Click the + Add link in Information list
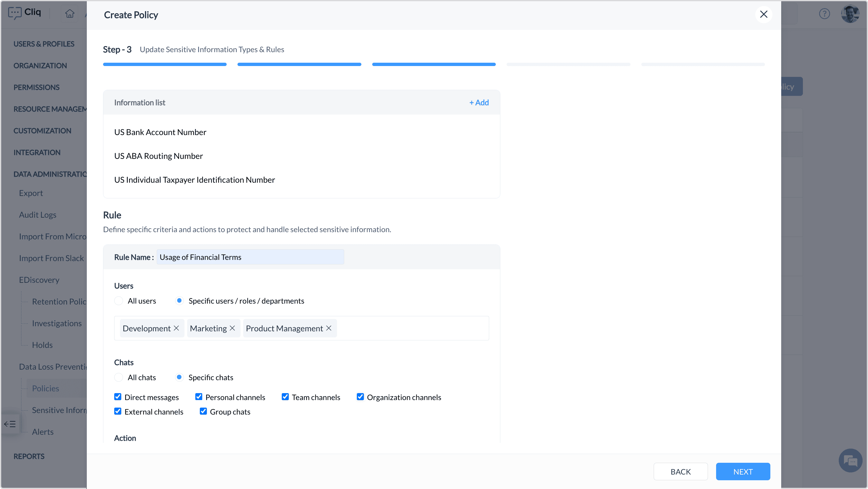This screenshot has height=489, width=868. pyautogui.click(x=479, y=103)
